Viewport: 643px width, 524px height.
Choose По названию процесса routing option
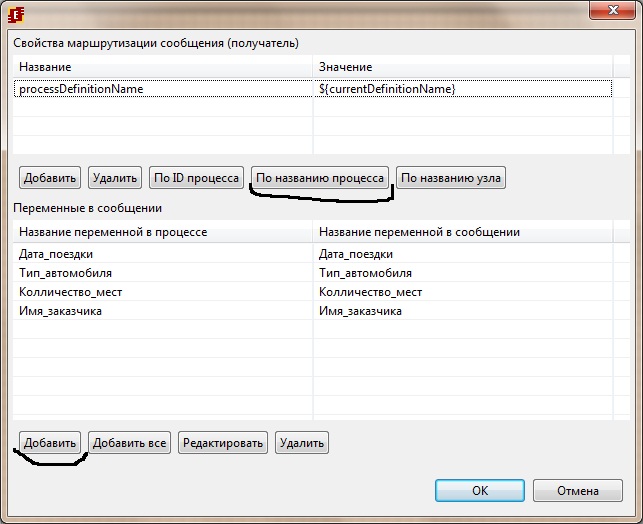320,178
